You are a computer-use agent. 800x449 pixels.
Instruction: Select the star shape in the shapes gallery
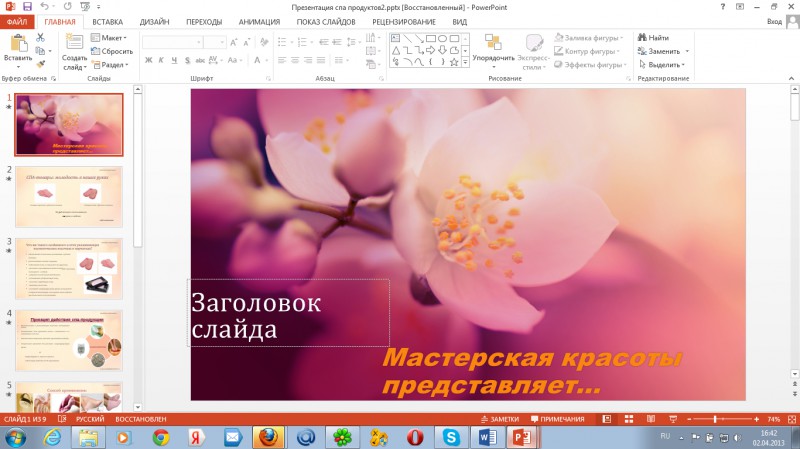(x=454, y=62)
